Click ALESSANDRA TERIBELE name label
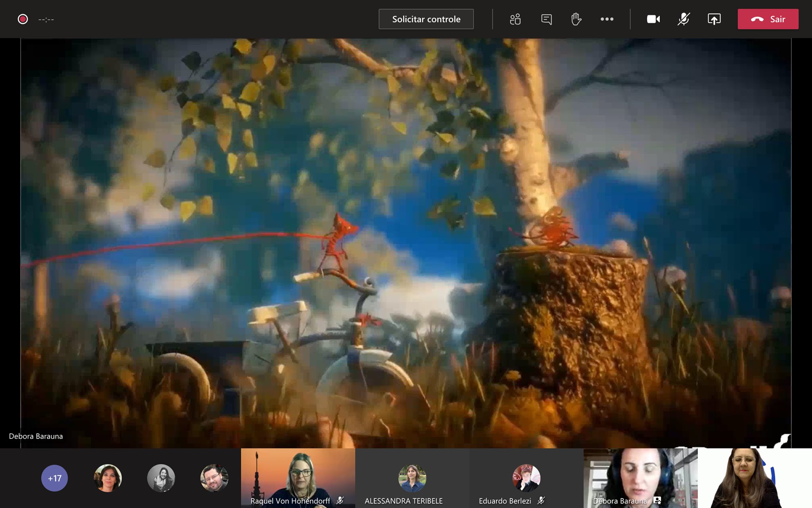This screenshot has width=812, height=508. pos(404,501)
